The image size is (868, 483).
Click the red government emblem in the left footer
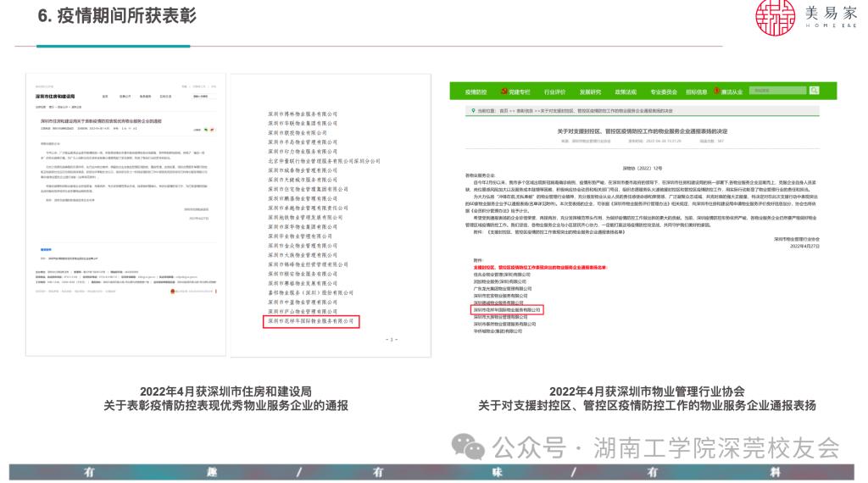pyautogui.click(x=173, y=291)
